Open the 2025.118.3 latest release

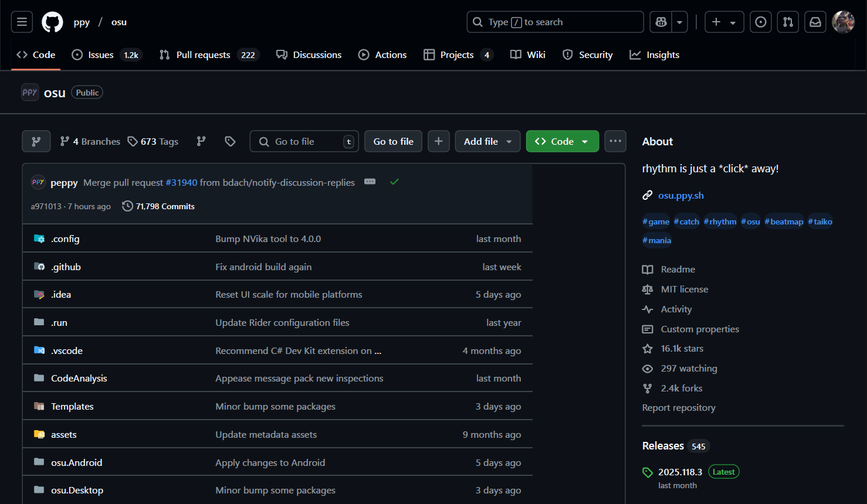(680, 472)
